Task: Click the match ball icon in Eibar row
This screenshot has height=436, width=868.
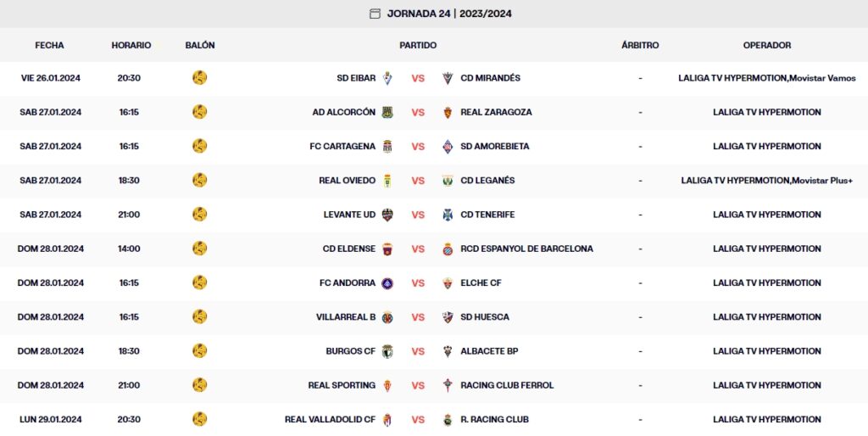Action: point(200,78)
